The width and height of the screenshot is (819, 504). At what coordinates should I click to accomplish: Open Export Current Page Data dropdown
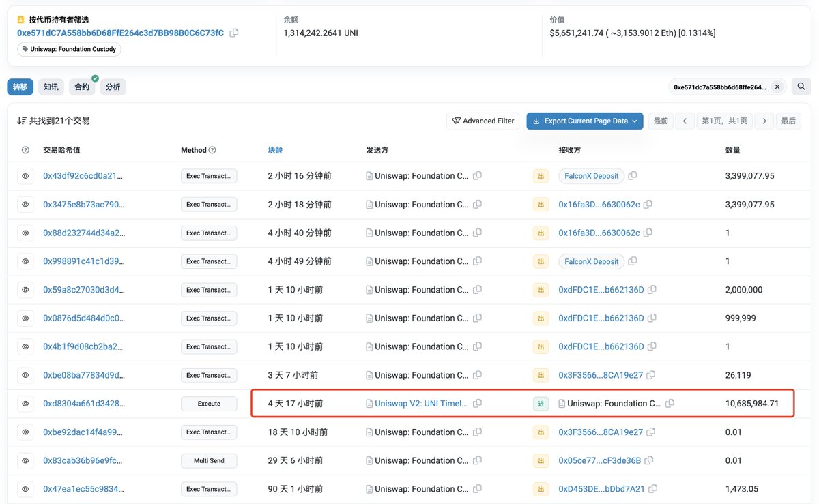pyautogui.click(x=585, y=121)
